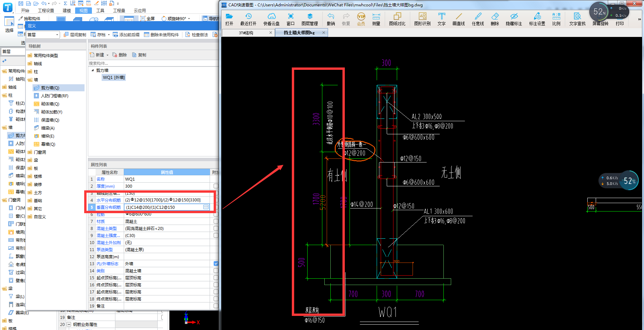The width and height of the screenshot is (644, 330).
Task: Click the 窗口 window zoom tool
Action: coord(290,19)
